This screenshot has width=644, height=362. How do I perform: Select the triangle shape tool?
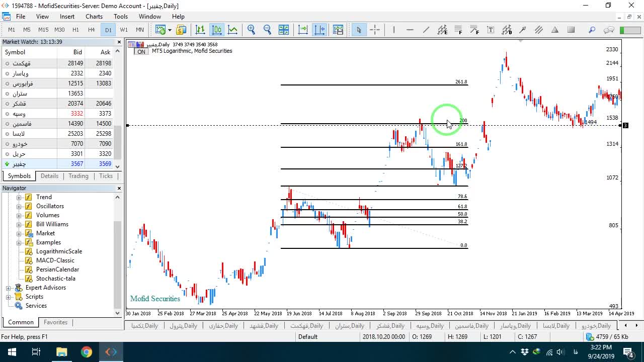point(555,30)
